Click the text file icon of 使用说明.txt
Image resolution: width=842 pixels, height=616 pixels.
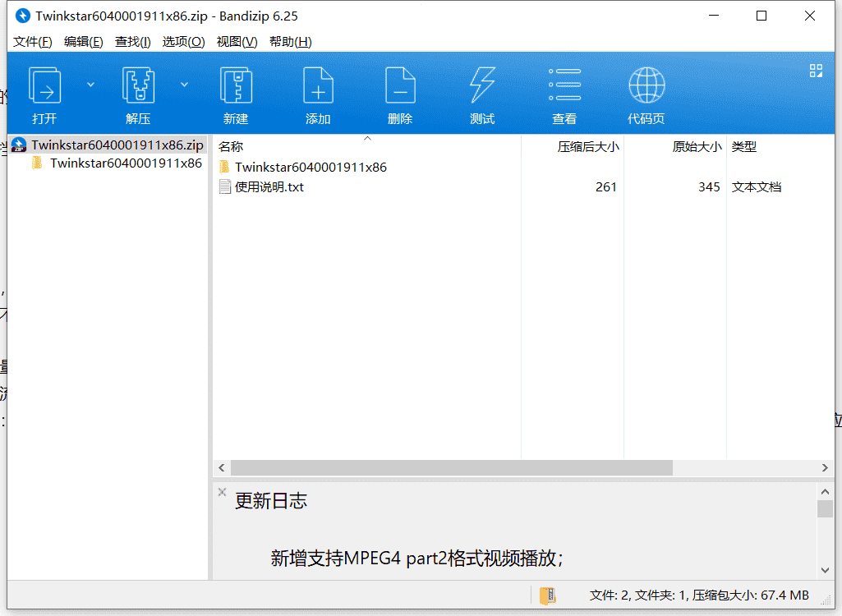225,187
